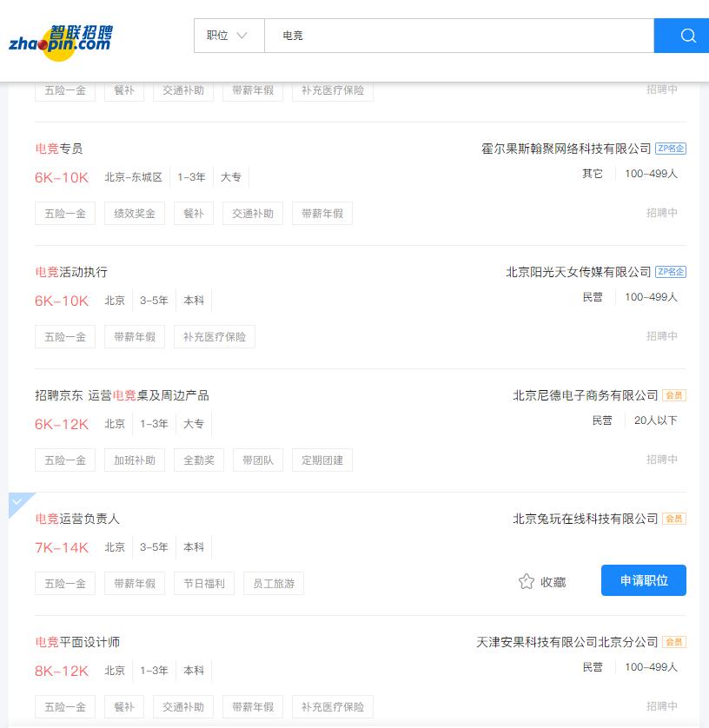The height and width of the screenshot is (728, 709).
Task: Visit 霍尔果斯翰聚网络科技有限公司 company page
Action: pyautogui.click(x=566, y=149)
